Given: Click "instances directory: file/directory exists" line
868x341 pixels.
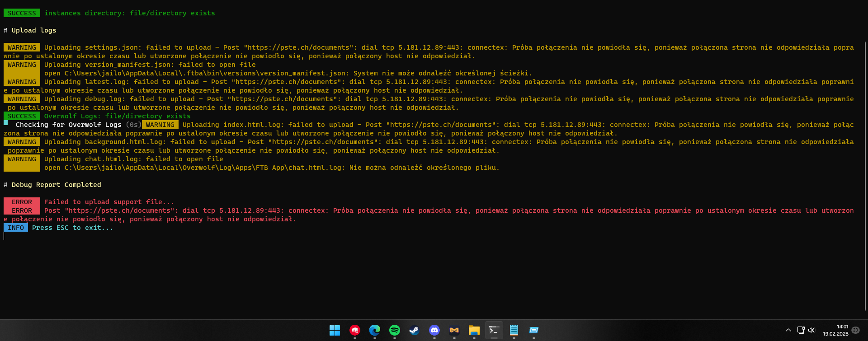Looking at the screenshot, I should [x=129, y=13].
